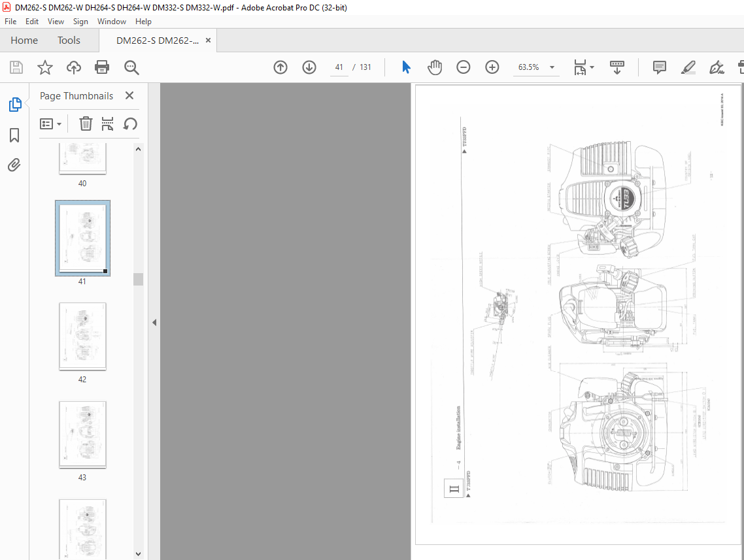Go to the previous page with the up arrow
This screenshot has height=560, width=744.
tap(280, 67)
